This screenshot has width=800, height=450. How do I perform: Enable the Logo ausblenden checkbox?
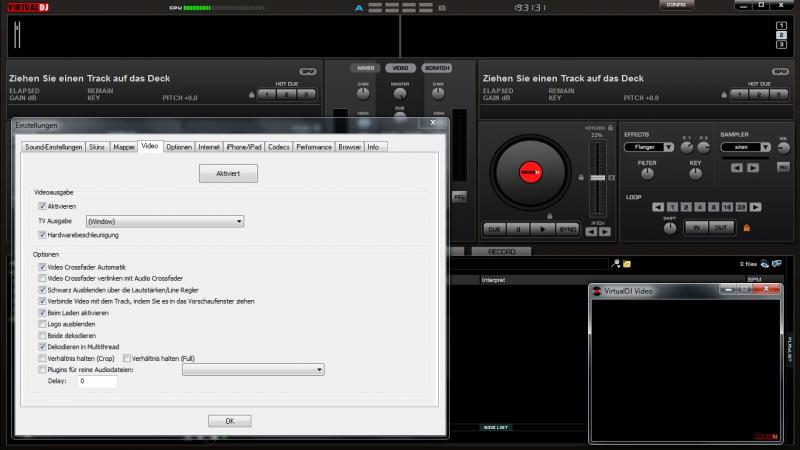point(42,324)
